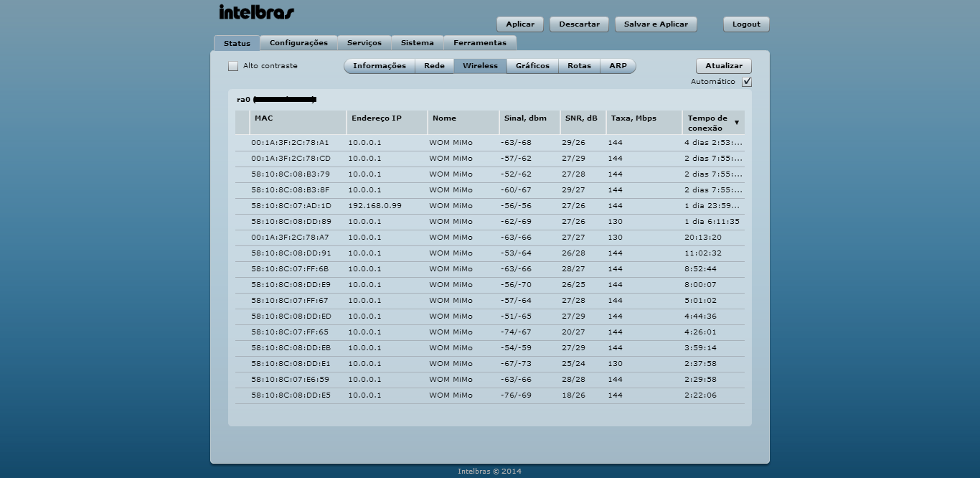
Task: Click the Descartar button
Action: click(579, 24)
